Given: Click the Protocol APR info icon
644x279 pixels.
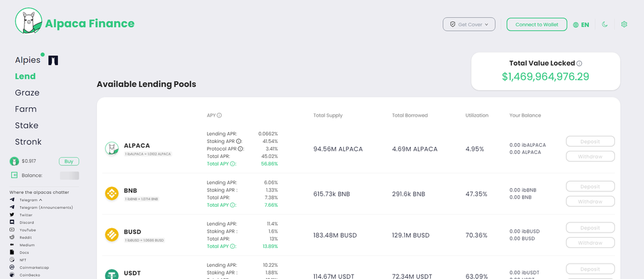Looking at the screenshot, I should tap(241, 149).
